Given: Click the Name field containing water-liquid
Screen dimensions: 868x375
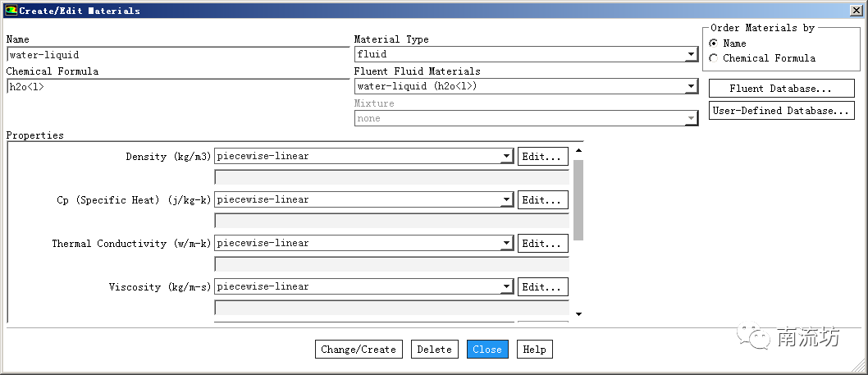Looking at the screenshot, I should coord(178,55).
